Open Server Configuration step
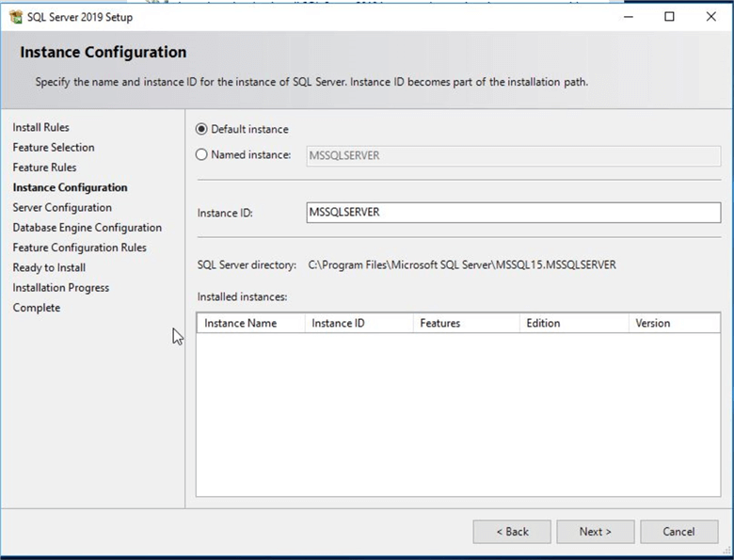The image size is (734, 560). click(x=62, y=208)
